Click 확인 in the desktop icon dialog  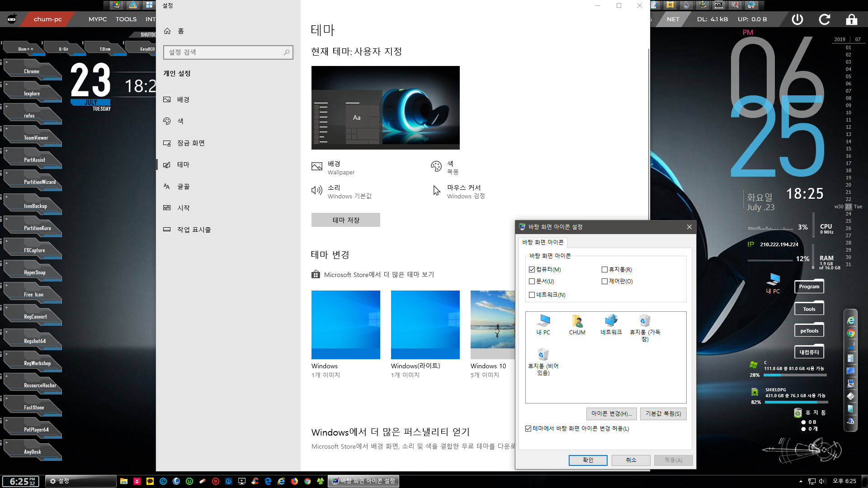click(588, 460)
